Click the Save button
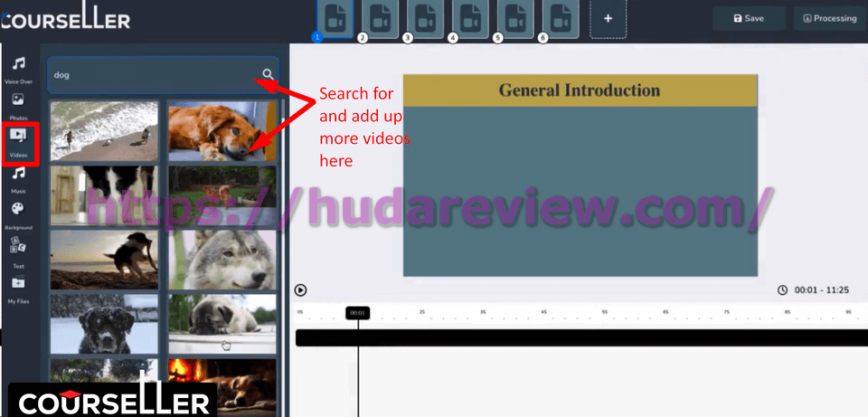The image size is (868, 417). tap(748, 18)
